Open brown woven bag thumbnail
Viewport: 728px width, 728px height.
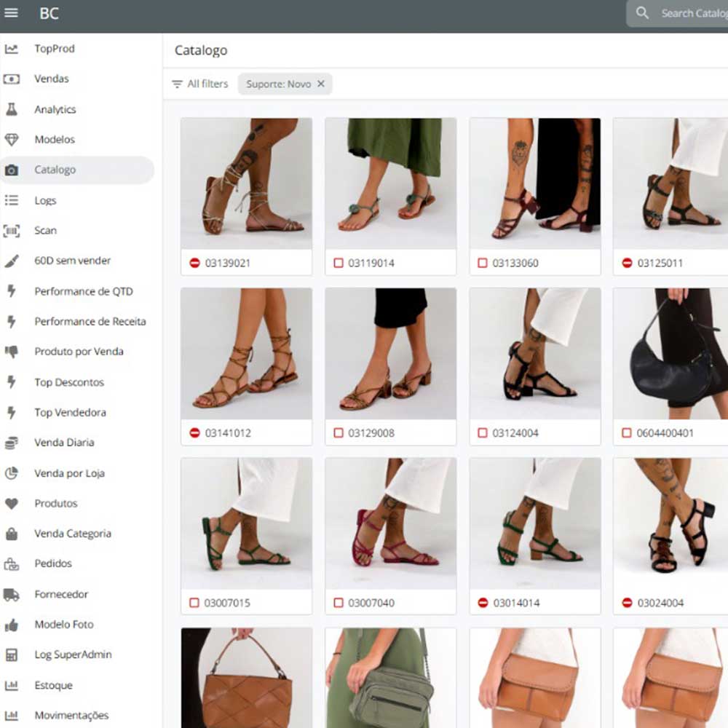[x=247, y=678]
